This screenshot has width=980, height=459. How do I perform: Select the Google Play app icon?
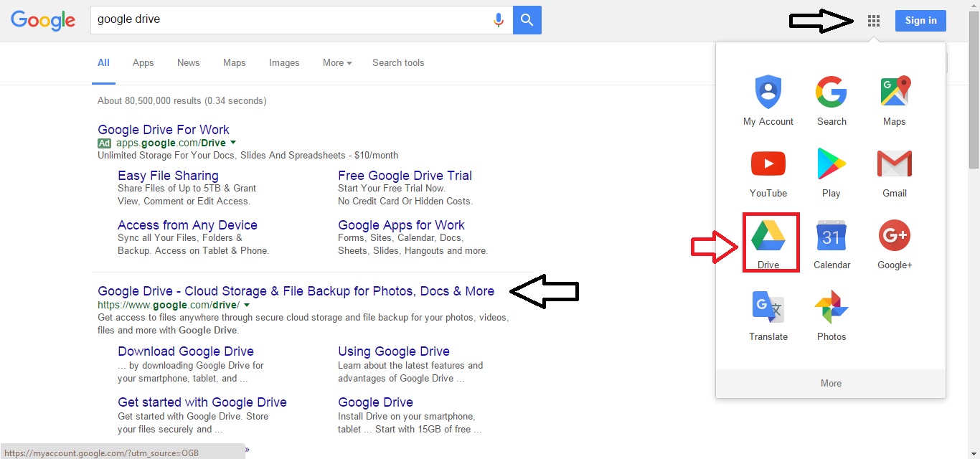point(831,172)
